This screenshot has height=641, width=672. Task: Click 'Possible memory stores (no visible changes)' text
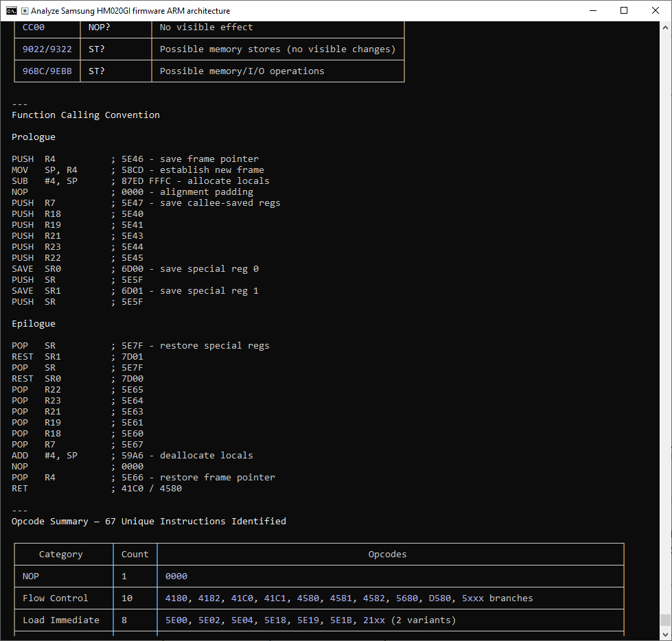pos(278,49)
